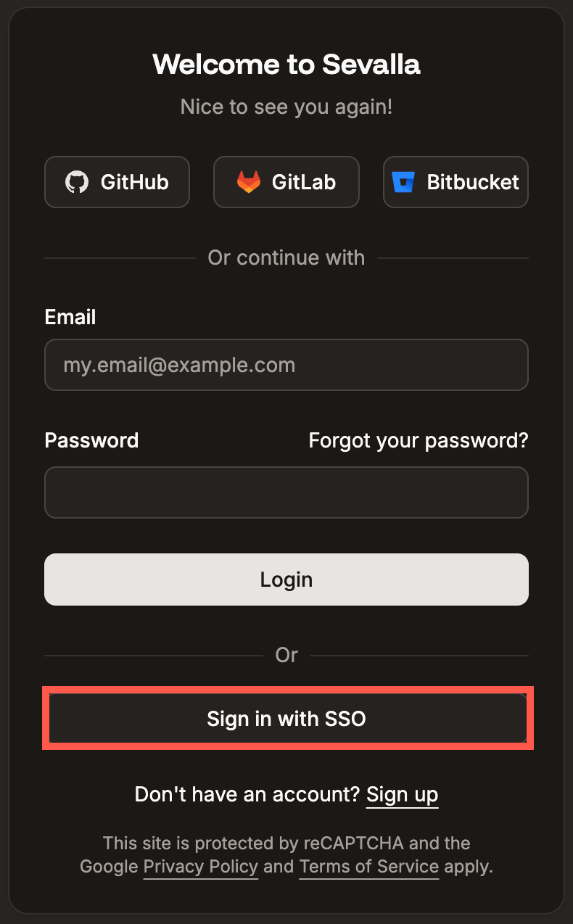This screenshot has height=924, width=573.
Task: Sign in using the GitLab option
Action: [x=286, y=182]
